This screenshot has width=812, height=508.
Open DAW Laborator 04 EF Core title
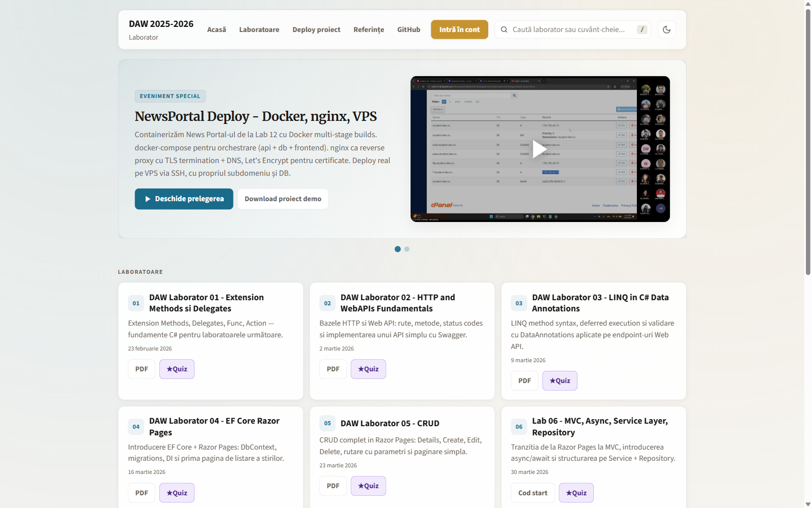click(214, 427)
